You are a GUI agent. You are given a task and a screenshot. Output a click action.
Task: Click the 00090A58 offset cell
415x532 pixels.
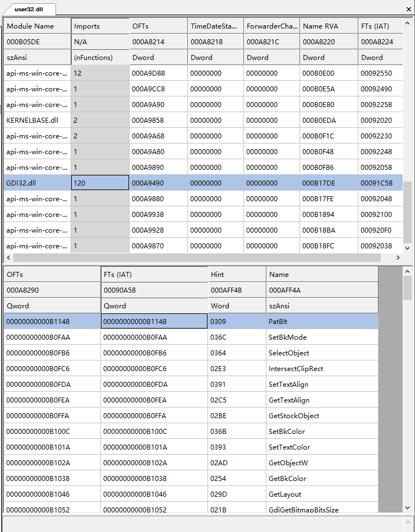pyautogui.click(x=154, y=290)
